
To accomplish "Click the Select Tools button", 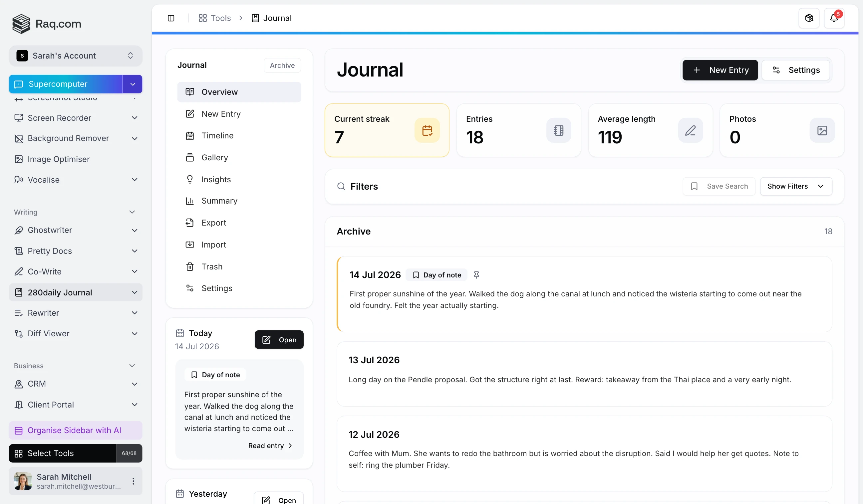I will tap(62, 453).
